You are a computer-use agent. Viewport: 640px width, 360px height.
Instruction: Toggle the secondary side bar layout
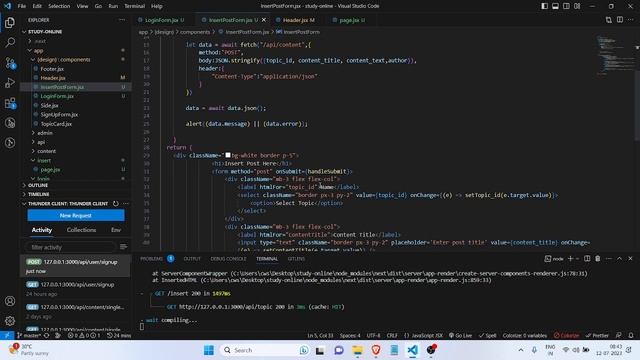[566, 6]
